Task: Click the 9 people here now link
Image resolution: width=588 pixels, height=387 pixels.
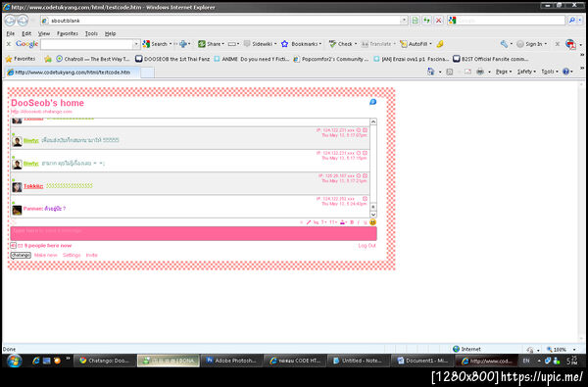Action: click(x=48, y=246)
